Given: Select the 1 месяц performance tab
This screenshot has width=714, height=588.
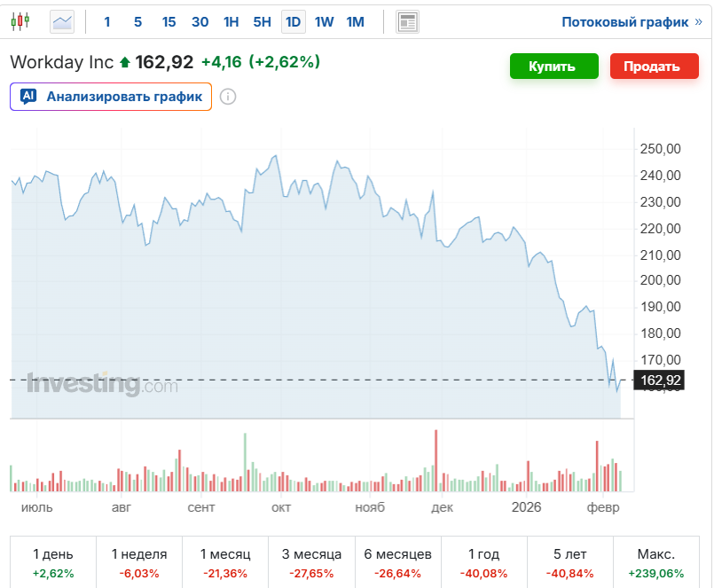Looking at the screenshot, I should [225, 562].
